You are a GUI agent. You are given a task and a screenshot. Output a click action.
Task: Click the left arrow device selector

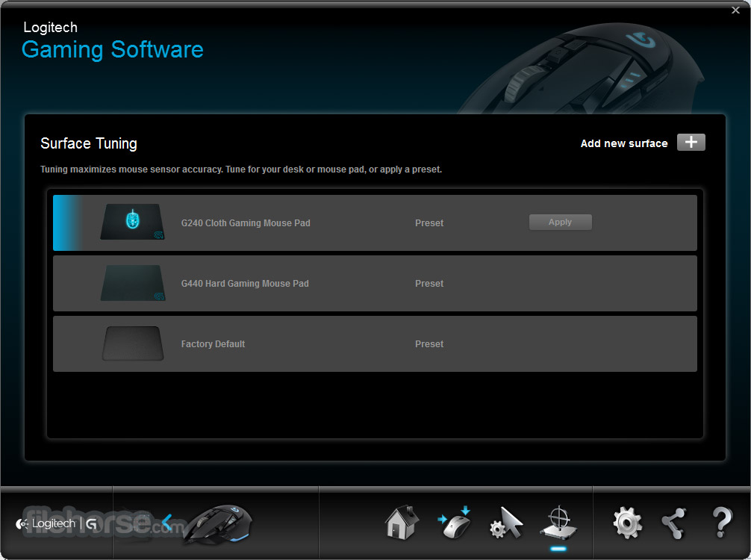pos(166,523)
